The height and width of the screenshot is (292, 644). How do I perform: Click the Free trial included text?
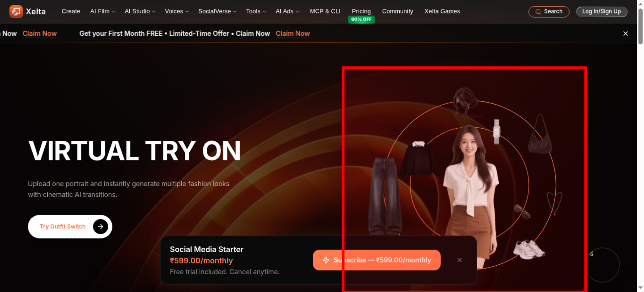pyautogui.click(x=225, y=272)
